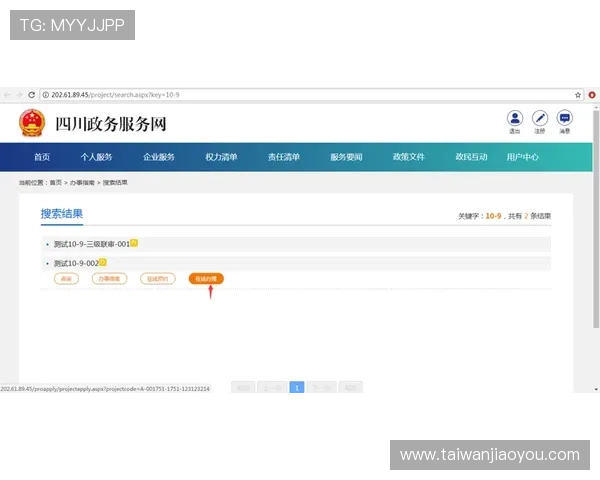The image size is (600, 480).
Task: Click the keyword text 10-9
Action: point(493,216)
